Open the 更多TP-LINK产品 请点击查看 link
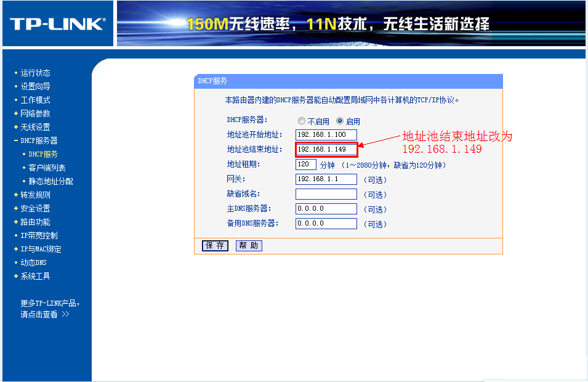 (49, 309)
